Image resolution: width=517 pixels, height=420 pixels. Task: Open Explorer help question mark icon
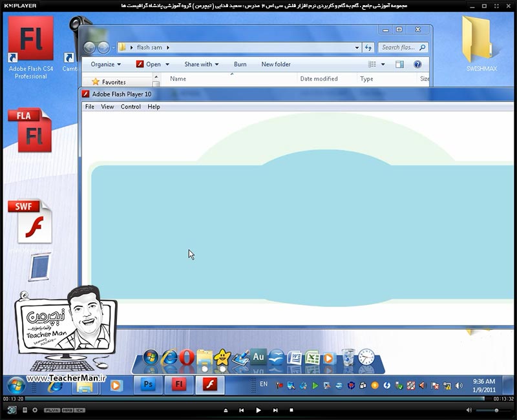point(417,64)
